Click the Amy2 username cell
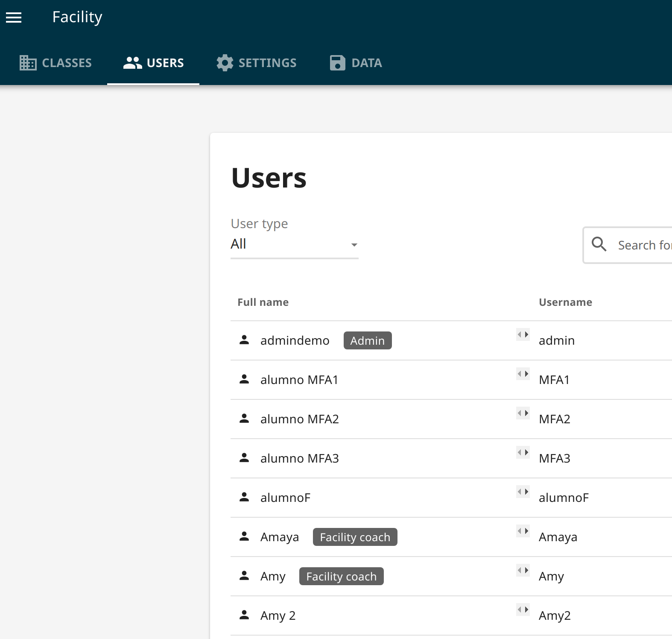The height and width of the screenshot is (639, 672). (x=555, y=616)
